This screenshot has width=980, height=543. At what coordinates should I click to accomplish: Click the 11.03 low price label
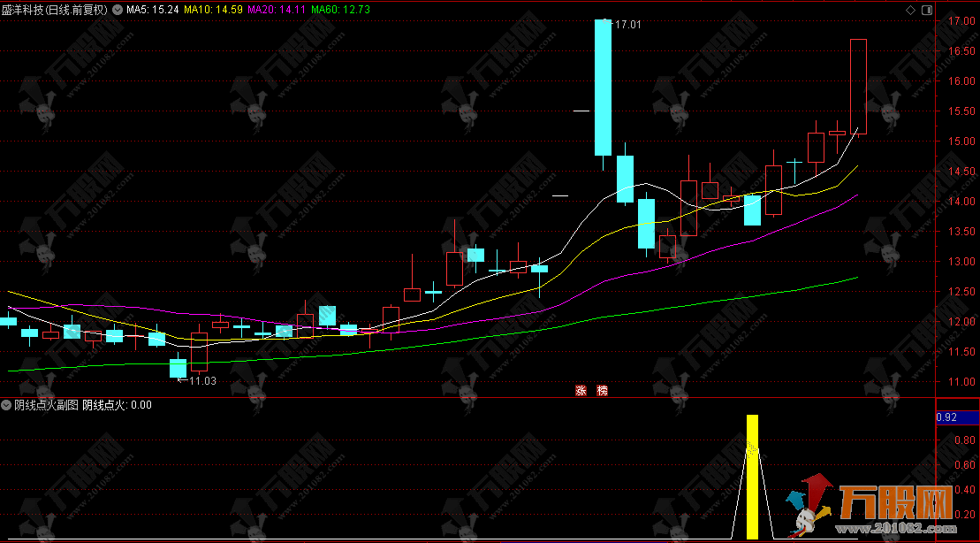[x=202, y=380]
